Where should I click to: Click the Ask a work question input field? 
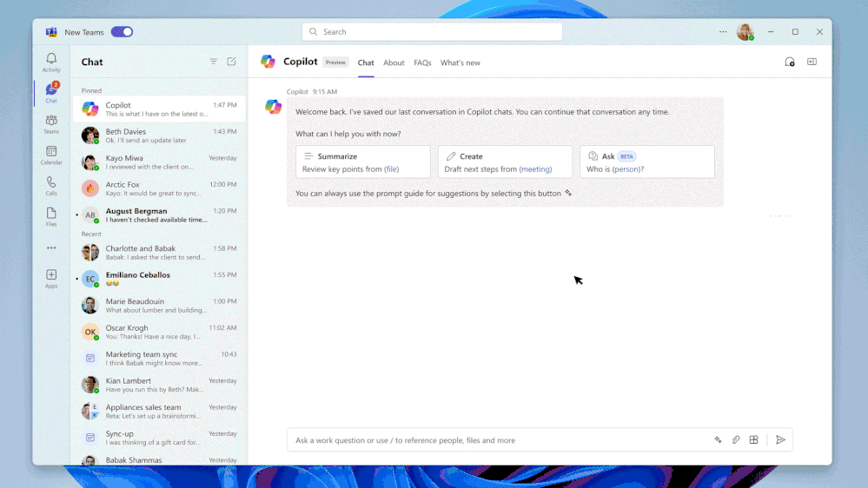click(498, 440)
